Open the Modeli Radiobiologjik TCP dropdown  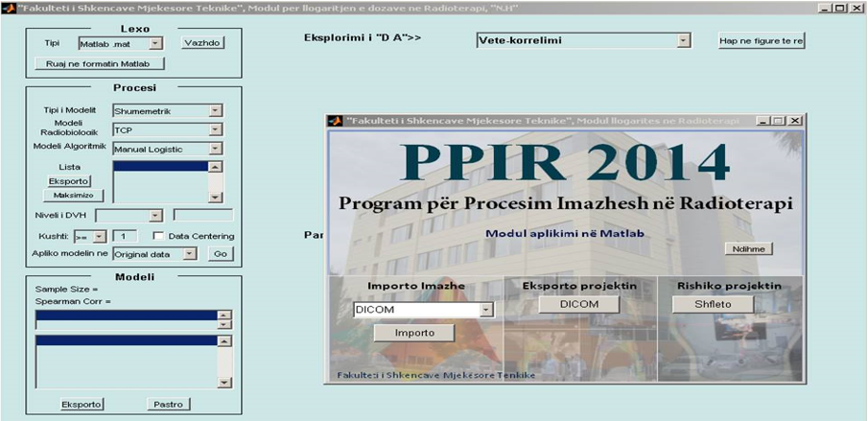215,129
